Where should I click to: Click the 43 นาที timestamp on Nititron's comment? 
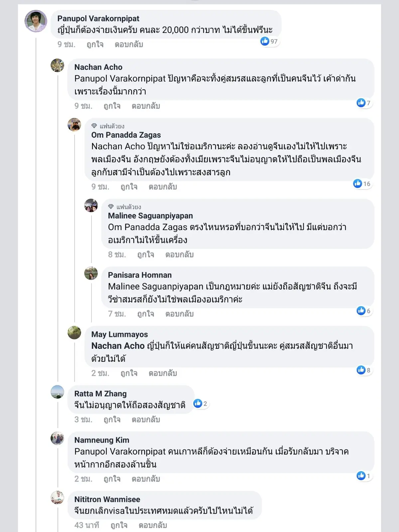click(x=86, y=525)
